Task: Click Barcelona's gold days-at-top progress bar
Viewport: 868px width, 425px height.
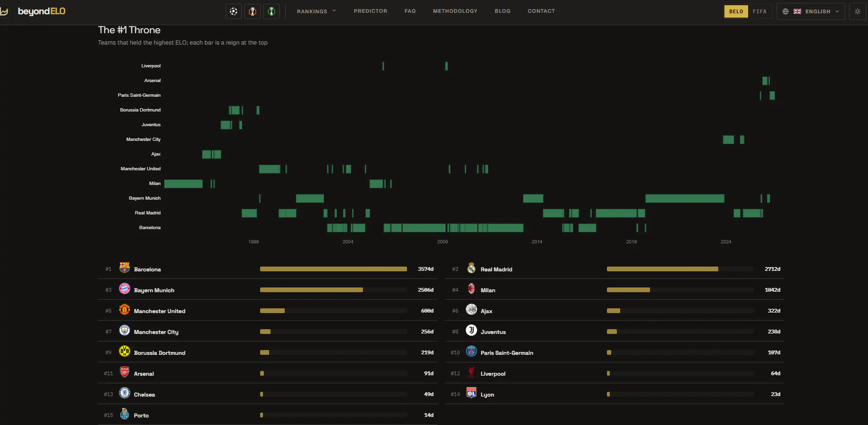Action: click(334, 269)
